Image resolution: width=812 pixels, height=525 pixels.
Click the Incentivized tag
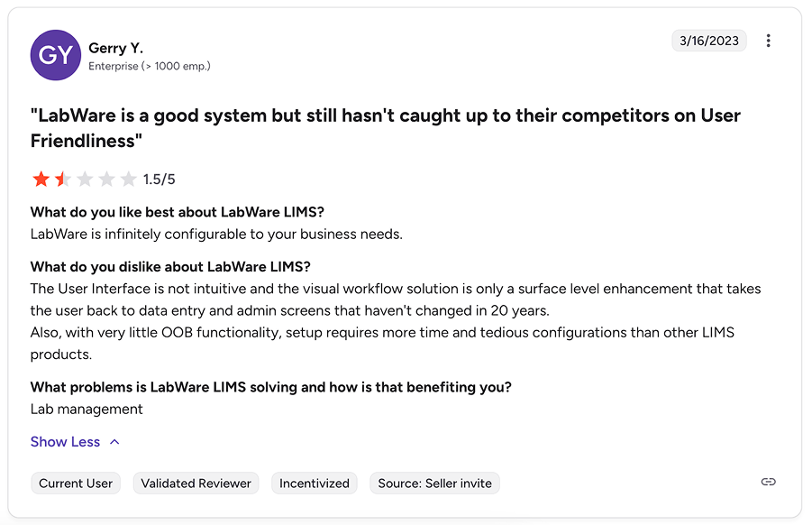[314, 483]
